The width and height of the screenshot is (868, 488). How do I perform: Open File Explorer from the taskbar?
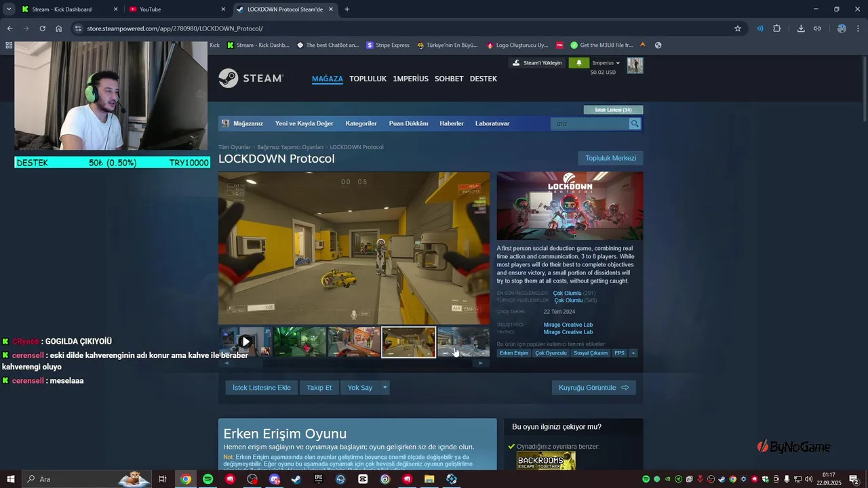[x=429, y=479]
